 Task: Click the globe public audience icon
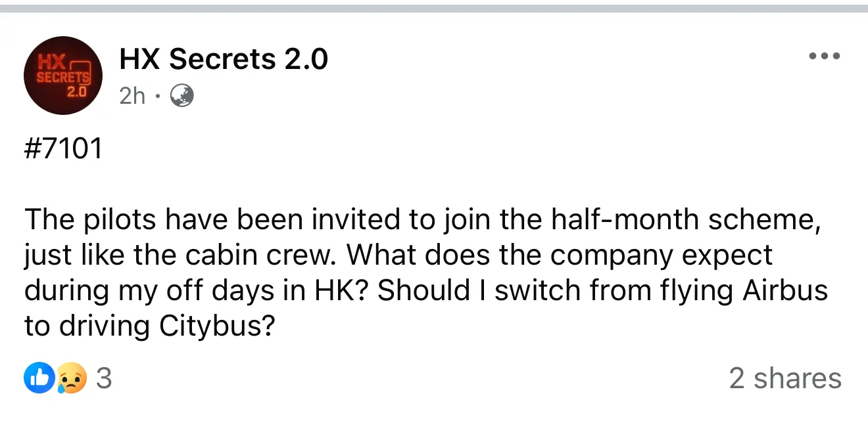182,97
